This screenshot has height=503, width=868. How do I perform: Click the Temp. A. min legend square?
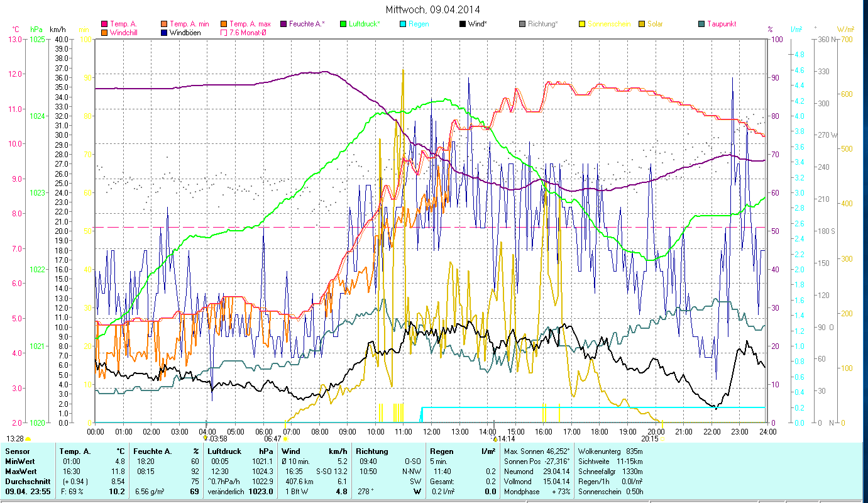tap(165, 24)
